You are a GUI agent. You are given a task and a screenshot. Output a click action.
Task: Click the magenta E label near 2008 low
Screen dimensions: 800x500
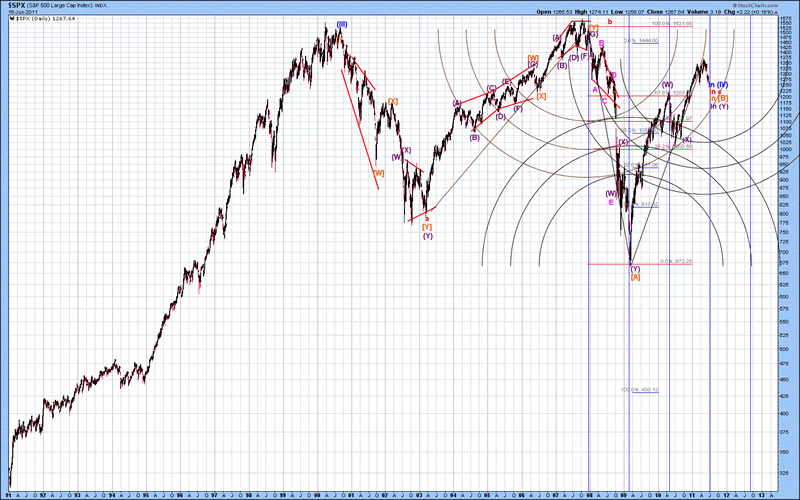(611, 202)
